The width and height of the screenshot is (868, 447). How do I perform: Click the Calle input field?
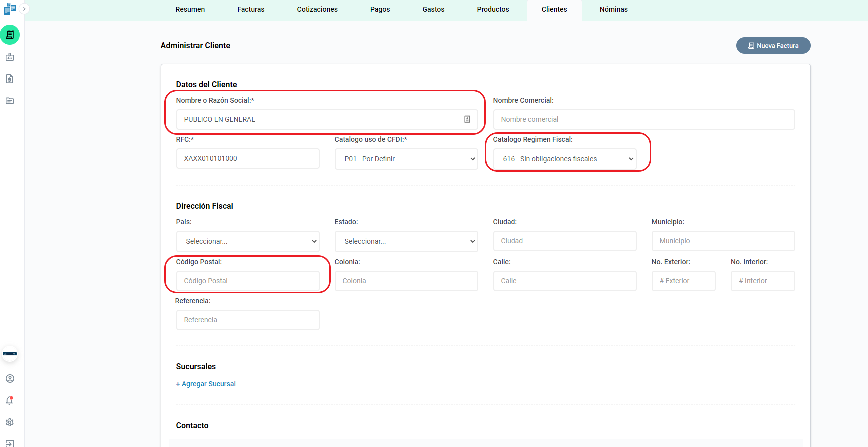pyautogui.click(x=565, y=281)
